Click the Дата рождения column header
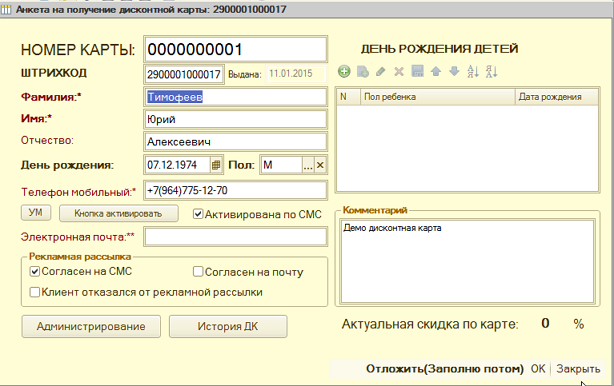 click(x=556, y=97)
